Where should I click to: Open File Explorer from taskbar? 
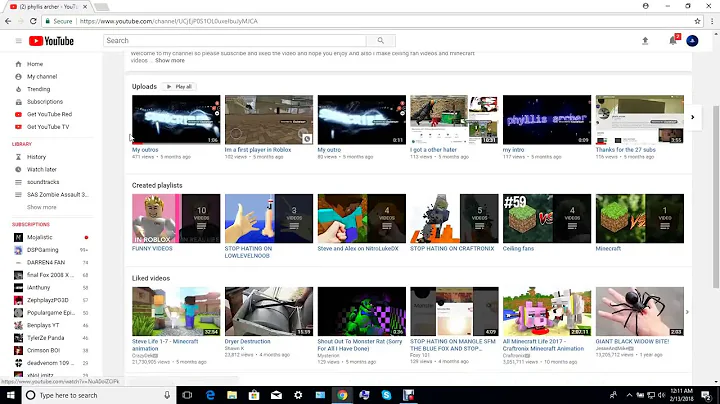232,395
